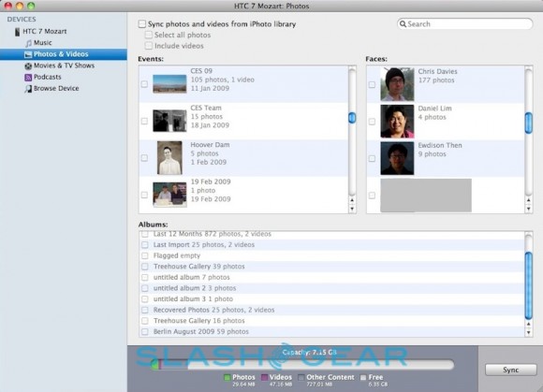Click the magnifier icon in Search field
The width and height of the screenshot is (543, 392).
(x=403, y=24)
